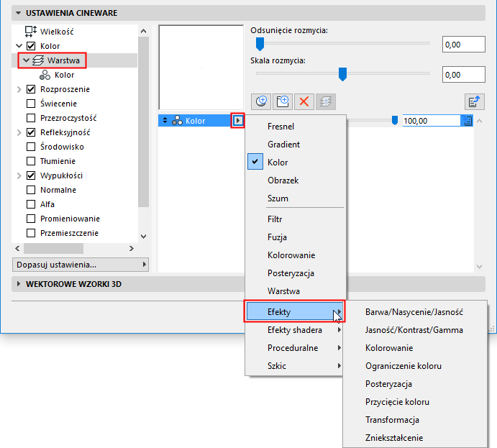The width and height of the screenshot is (497, 448).
Task: Select the Kolor item under Warstwa
Action: click(x=64, y=75)
